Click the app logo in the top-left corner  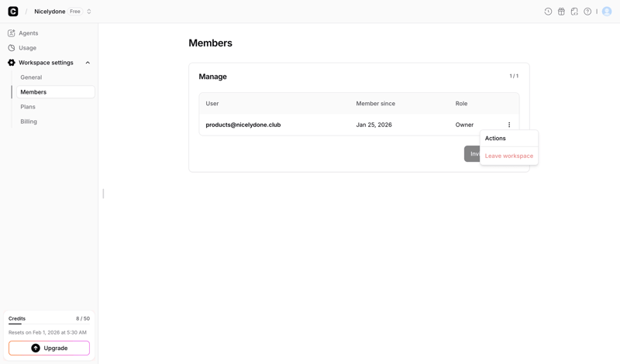click(13, 12)
